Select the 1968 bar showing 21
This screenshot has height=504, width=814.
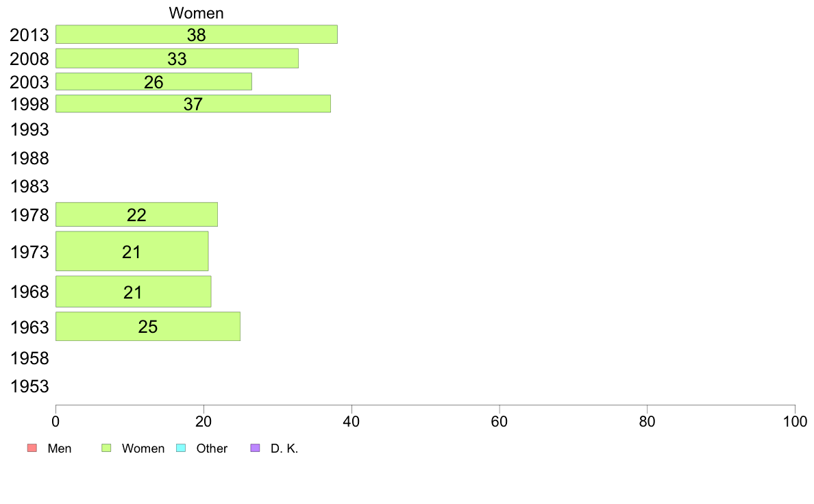coord(134,292)
